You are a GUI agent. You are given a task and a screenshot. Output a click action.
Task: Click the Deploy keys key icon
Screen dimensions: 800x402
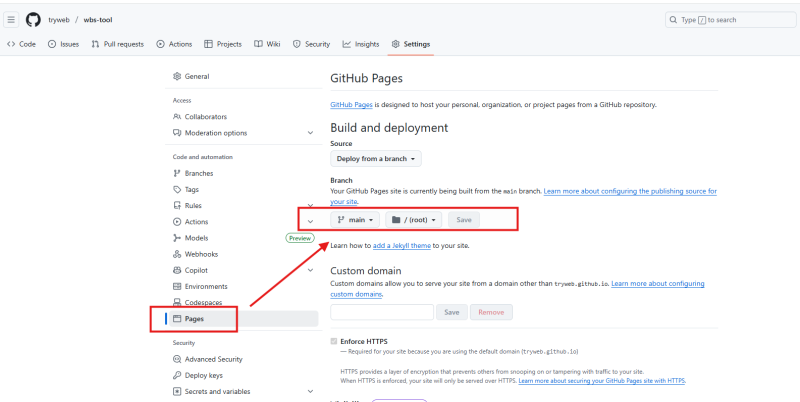[177, 375]
